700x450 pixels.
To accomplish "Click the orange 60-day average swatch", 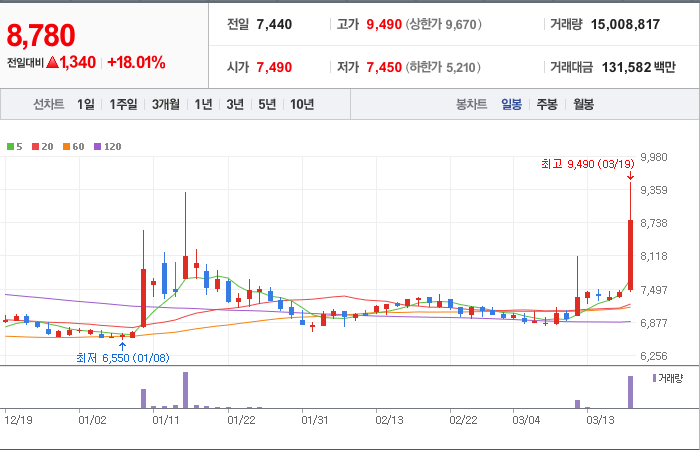I will point(67,146).
